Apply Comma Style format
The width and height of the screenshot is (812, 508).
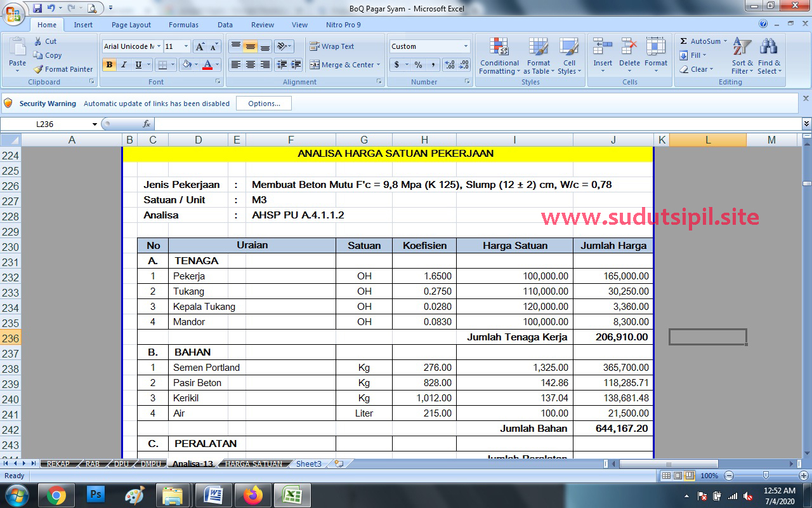(433, 65)
